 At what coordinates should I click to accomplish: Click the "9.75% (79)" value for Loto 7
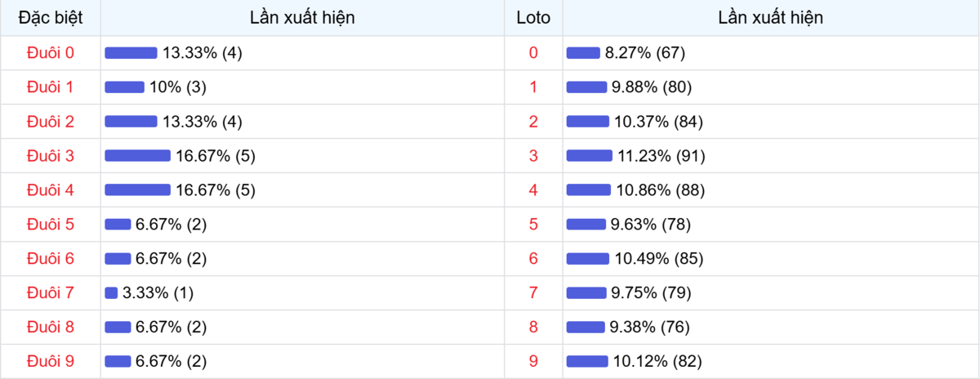(651, 292)
